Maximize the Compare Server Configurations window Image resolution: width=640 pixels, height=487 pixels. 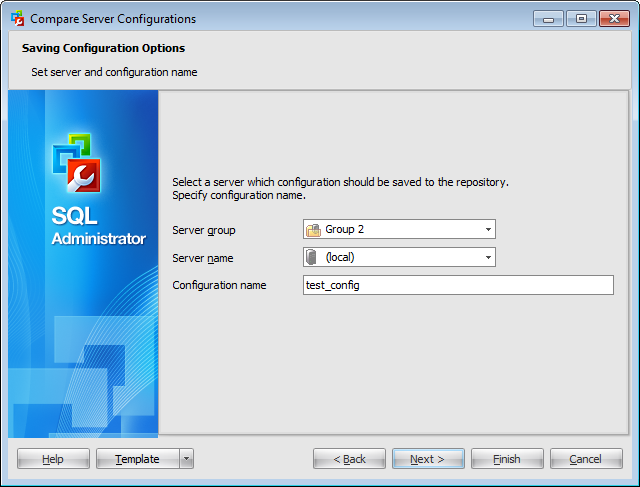(580, 18)
